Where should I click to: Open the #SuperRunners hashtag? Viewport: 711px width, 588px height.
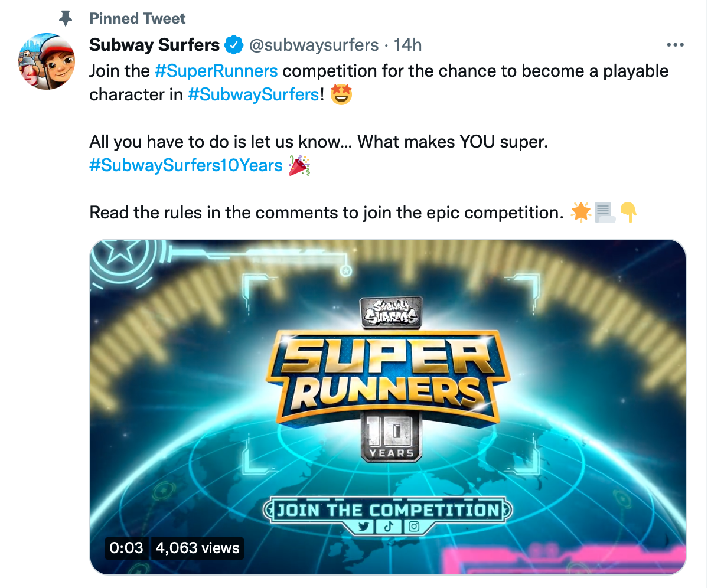(216, 71)
